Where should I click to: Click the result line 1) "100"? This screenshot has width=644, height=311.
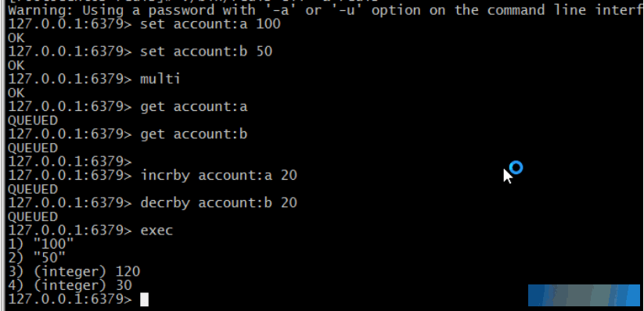pos(41,244)
